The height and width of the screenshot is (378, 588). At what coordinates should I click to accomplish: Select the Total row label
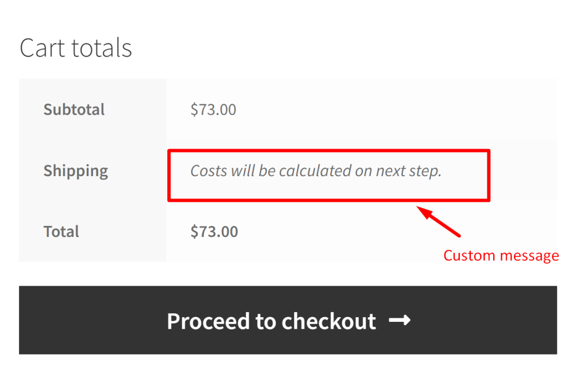61,231
